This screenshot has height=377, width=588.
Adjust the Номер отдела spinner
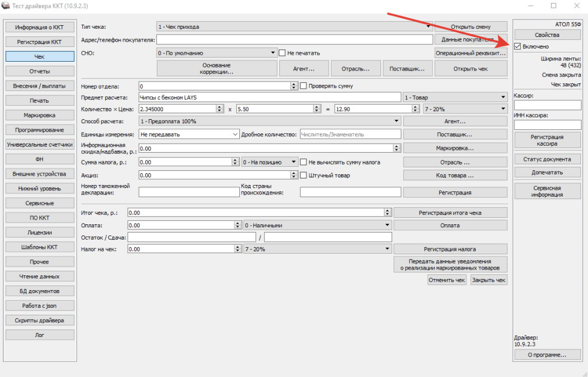pos(294,86)
